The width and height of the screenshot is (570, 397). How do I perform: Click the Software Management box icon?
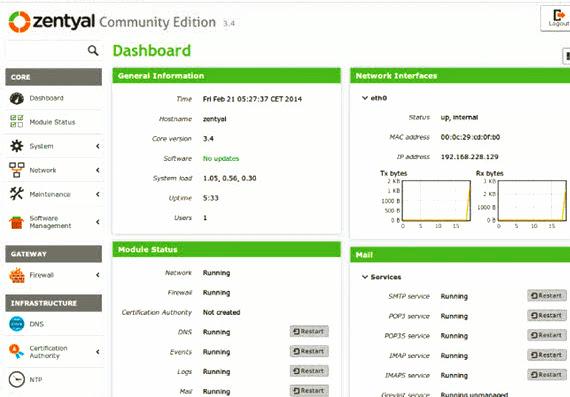tap(17, 222)
